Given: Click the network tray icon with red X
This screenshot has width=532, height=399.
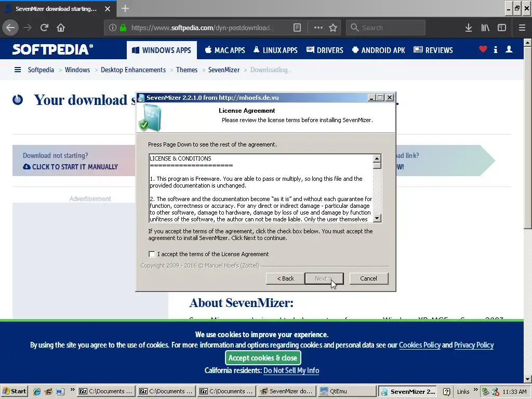Looking at the screenshot, I should [x=495, y=392].
